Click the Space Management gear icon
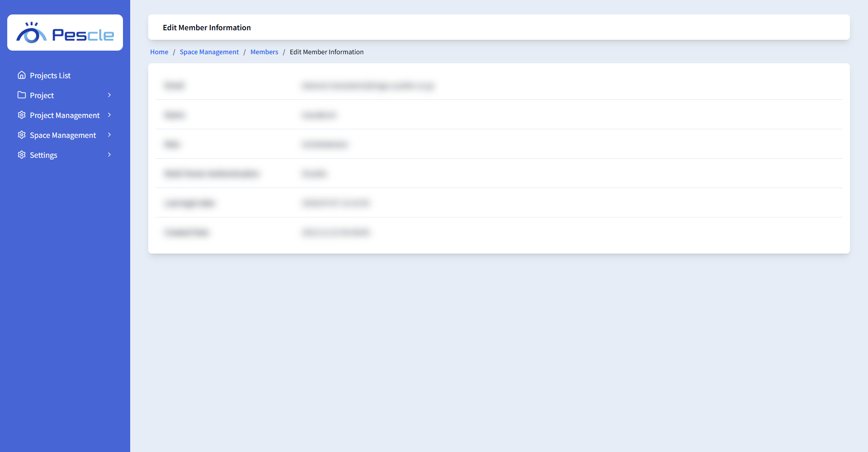The height and width of the screenshot is (452, 868). [22, 135]
